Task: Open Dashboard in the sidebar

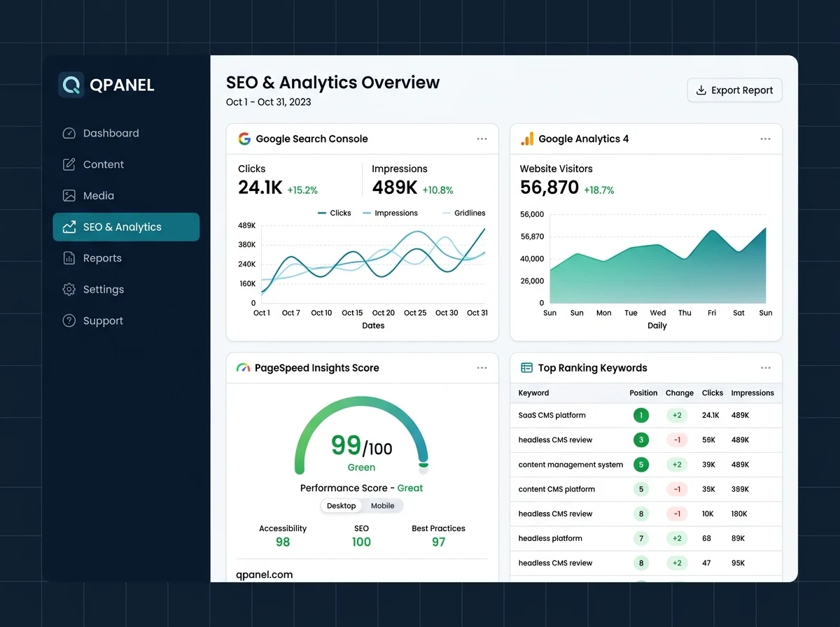Action: (126, 133)
